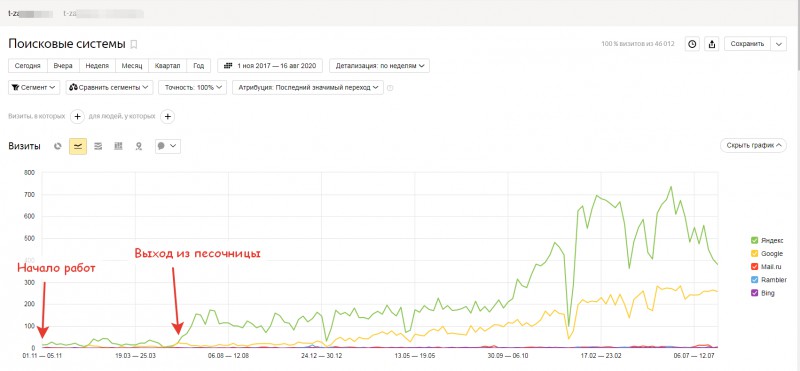Switch to the line chart view icon
Screen dimensions: 800x371
78,146
